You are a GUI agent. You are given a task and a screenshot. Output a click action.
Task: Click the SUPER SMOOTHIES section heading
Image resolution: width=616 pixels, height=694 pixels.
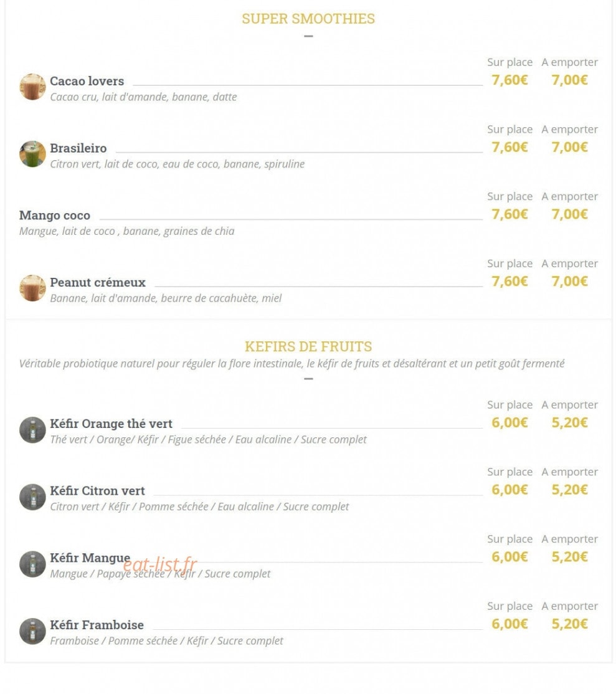[308, 19]
